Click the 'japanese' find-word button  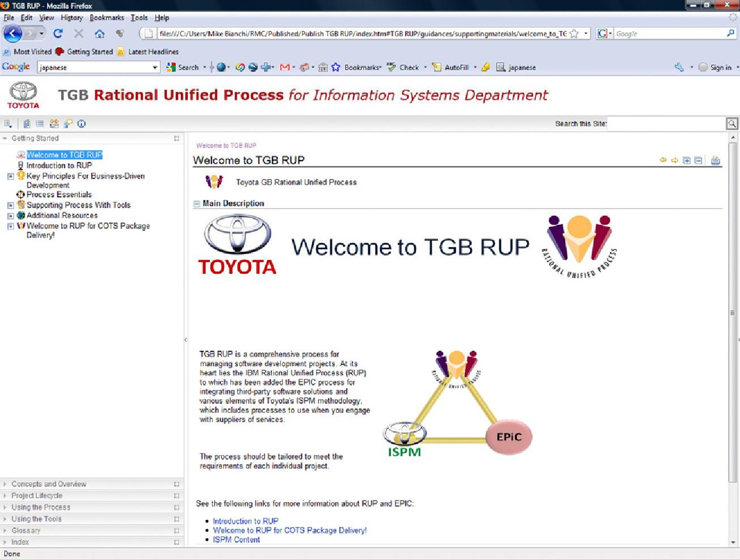click(516, 67)
